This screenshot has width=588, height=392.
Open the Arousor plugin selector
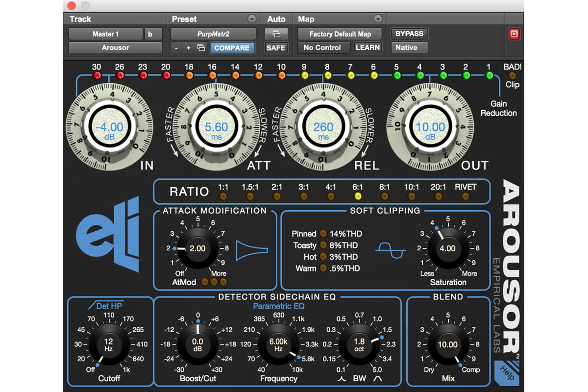115,48
